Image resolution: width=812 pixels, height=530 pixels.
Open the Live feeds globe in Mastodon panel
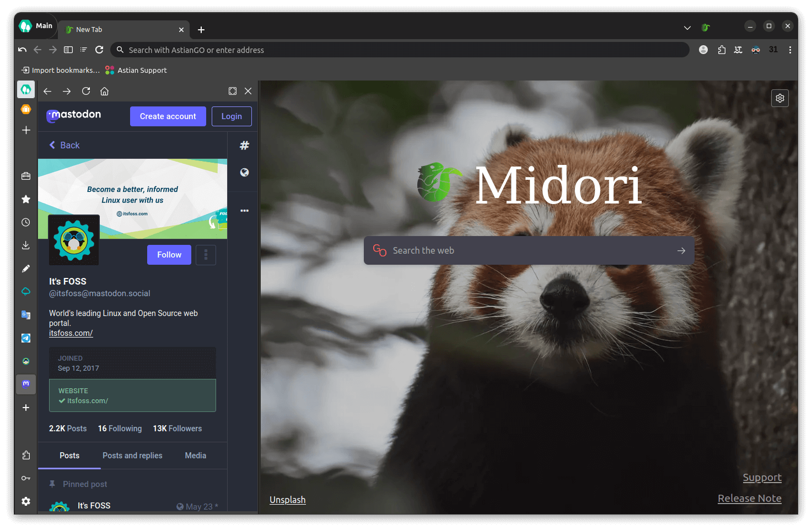pyautogui.click(x=244, y=172)
